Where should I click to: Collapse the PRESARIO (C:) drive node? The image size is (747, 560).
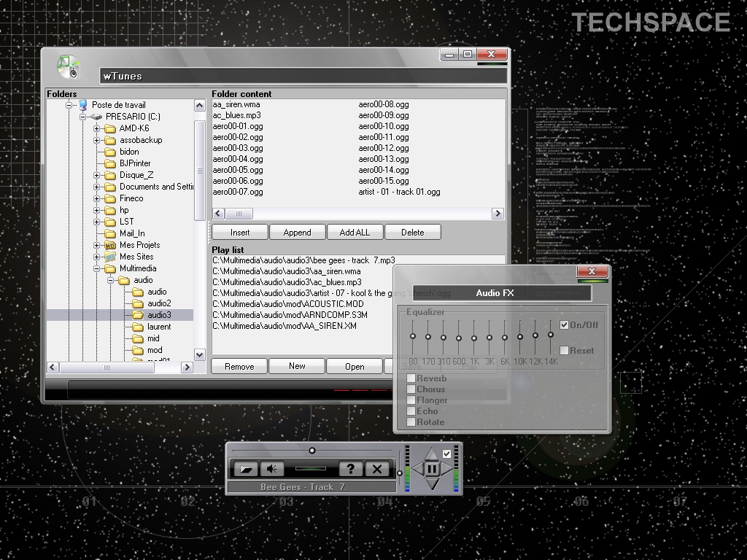coord(83,117)
